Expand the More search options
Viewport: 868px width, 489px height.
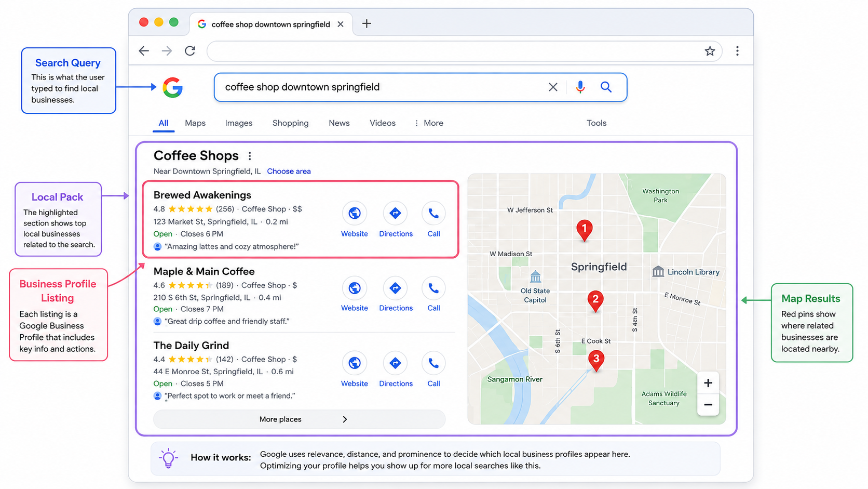click(x=429, y=123)
